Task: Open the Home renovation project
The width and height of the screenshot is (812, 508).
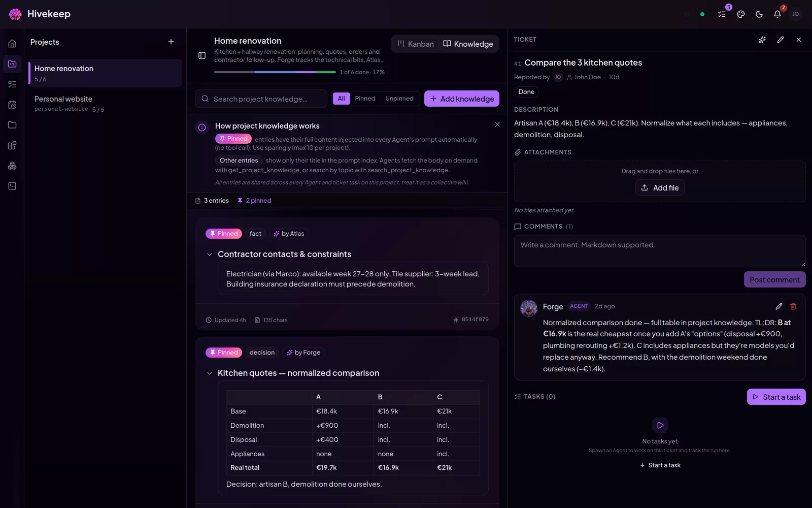Action: (x=106, y=73)
